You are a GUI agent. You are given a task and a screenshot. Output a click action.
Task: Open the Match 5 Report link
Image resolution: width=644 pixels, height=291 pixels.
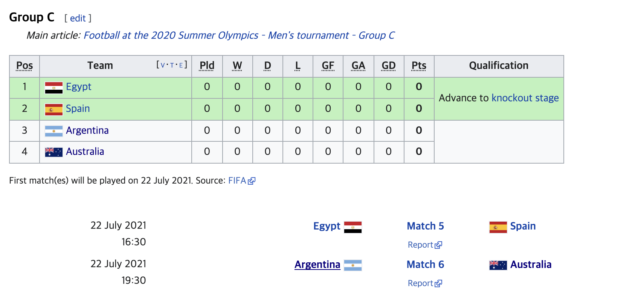pos(424,245)
